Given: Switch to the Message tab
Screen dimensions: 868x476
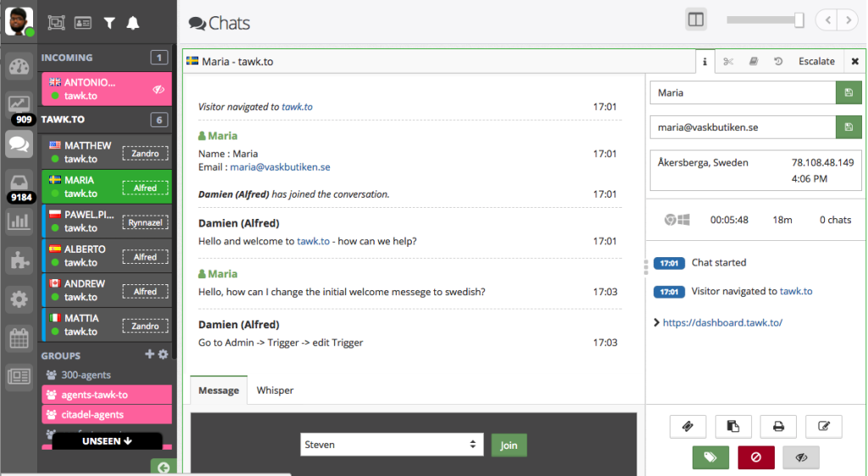Looking at the screenshot, I should point(219,390).
